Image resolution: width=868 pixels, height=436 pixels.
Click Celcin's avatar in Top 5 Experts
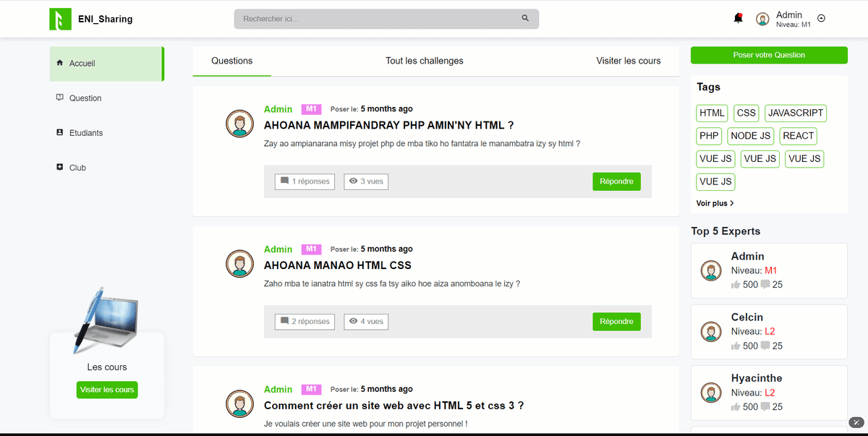[712, 332]
